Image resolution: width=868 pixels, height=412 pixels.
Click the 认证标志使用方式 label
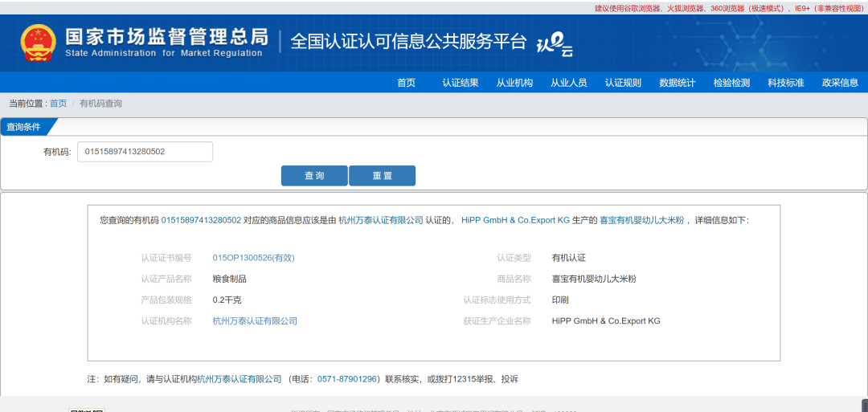[497, 300]
